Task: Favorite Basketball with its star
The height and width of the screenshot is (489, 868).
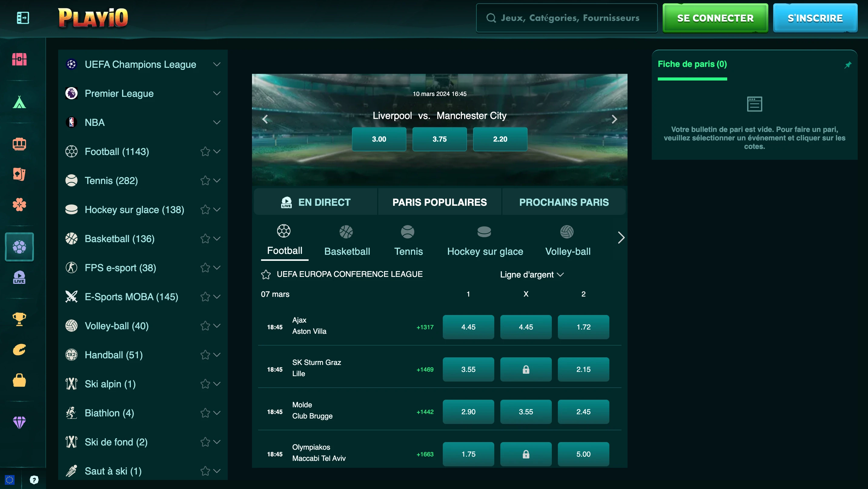Action: click(x=205, y=239)
